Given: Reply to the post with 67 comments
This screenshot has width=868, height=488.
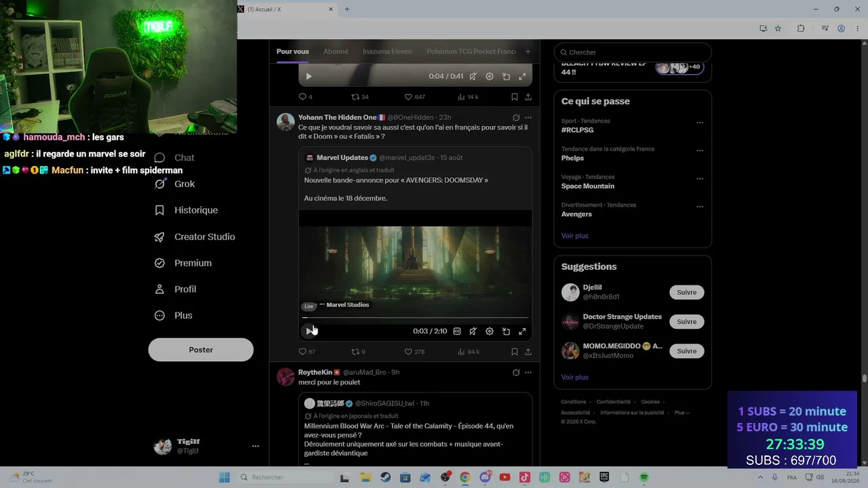Looking at the screenshot, I should click(x=307, y=352).
